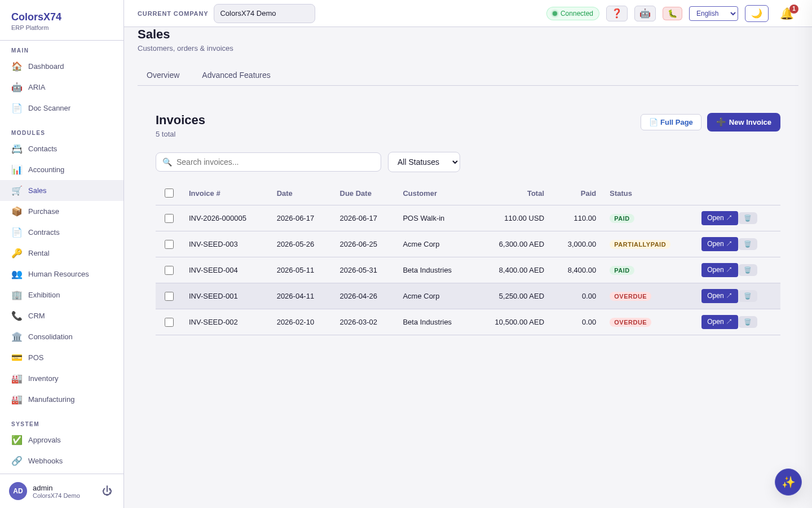This screenshot has width=812, height=508.
Task: Open invoice INV-SEED-003
Action: click(720, 244)
